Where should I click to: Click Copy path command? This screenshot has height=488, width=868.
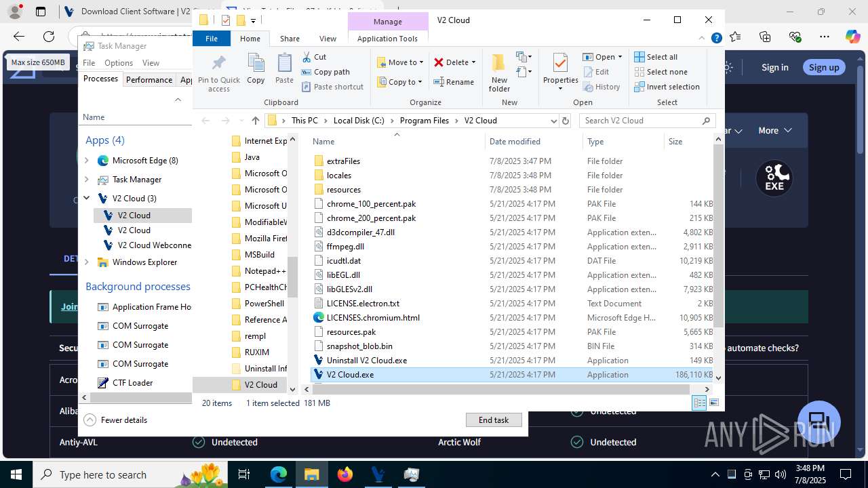[x=325, y=72]
